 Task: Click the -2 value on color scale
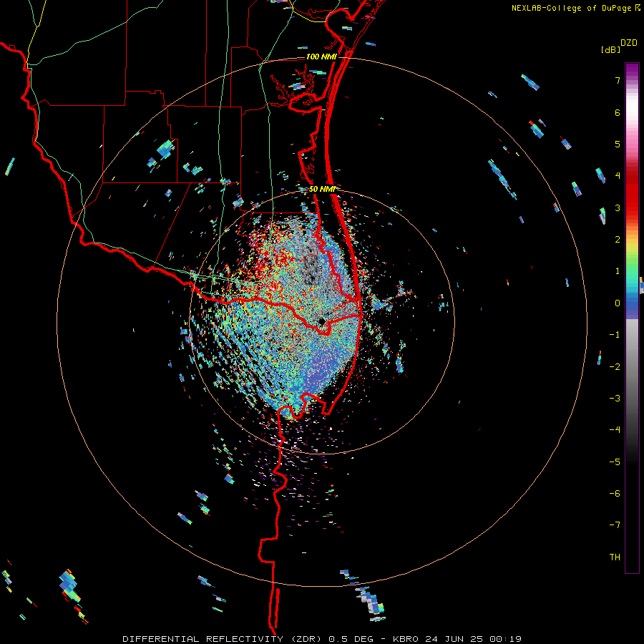click(x=615, y=366)
